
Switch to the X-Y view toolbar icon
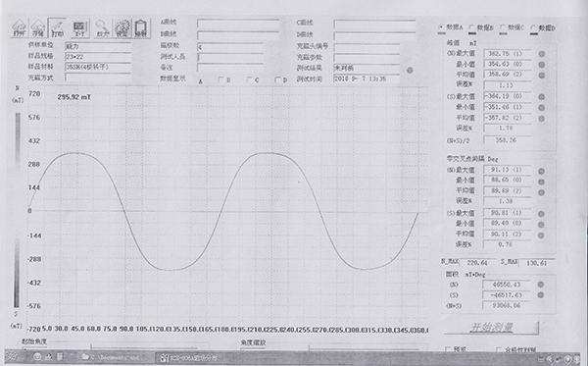click(80, 28)
